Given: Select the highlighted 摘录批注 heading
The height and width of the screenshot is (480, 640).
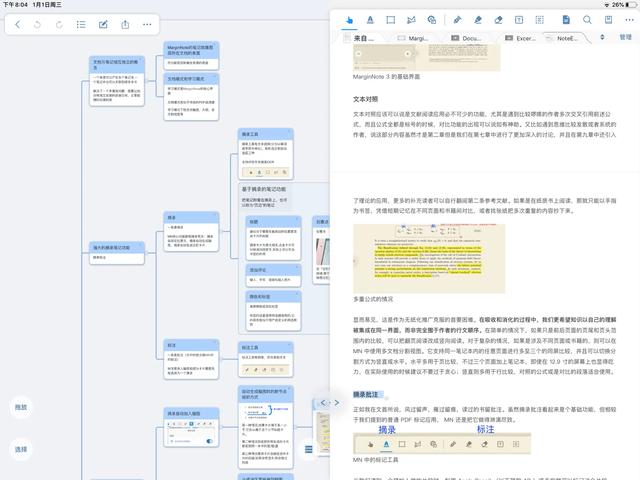Looking at the screenshot, I should point(366,394).
